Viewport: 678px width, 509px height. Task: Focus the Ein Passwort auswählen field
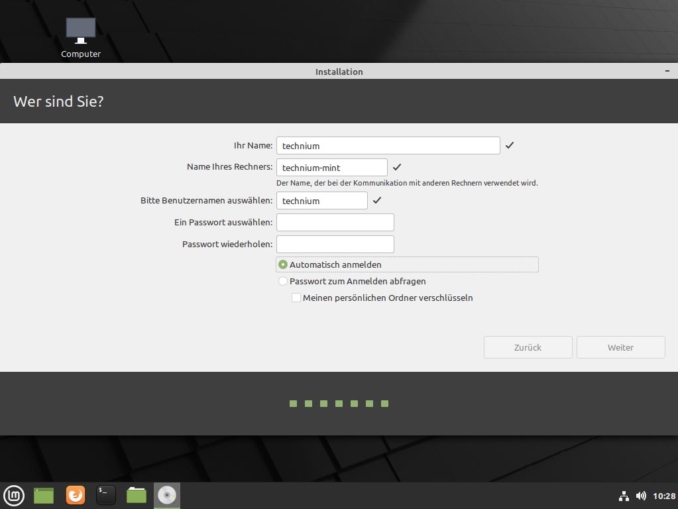(x=335, y=222)
